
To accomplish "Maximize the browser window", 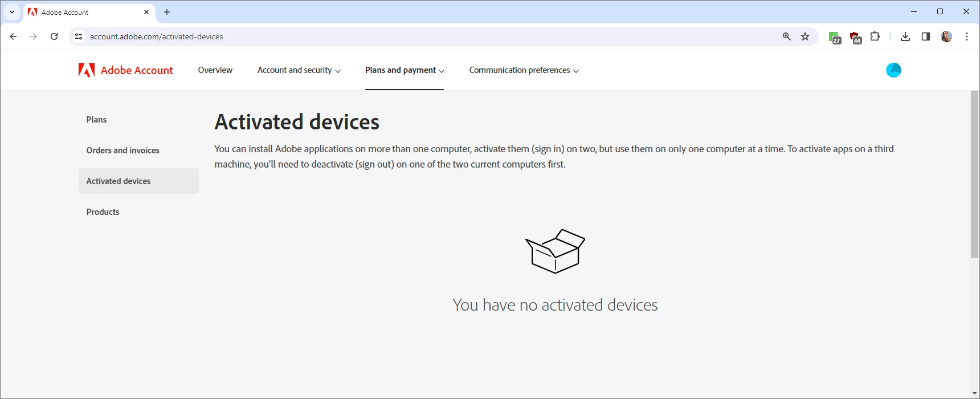I will point(940,11).
